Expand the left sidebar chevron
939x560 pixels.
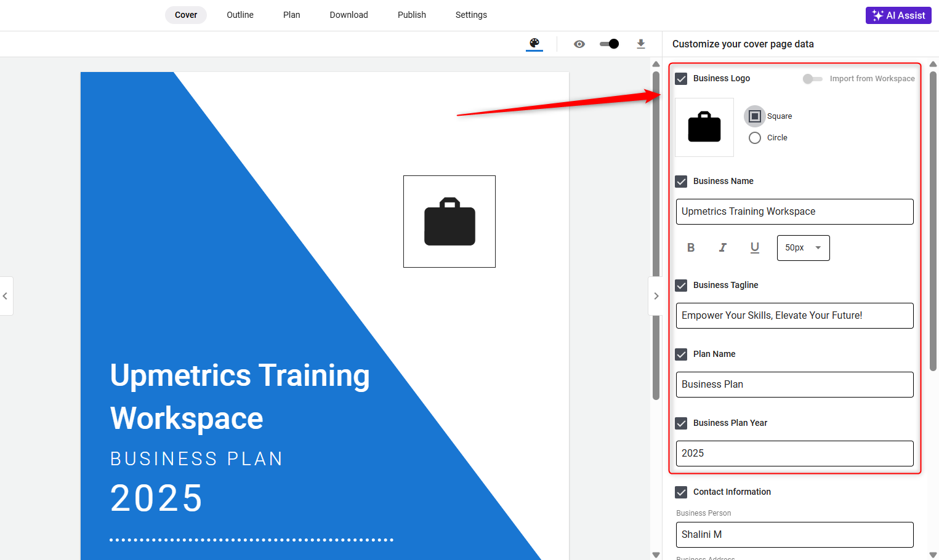tap(6, 296)
